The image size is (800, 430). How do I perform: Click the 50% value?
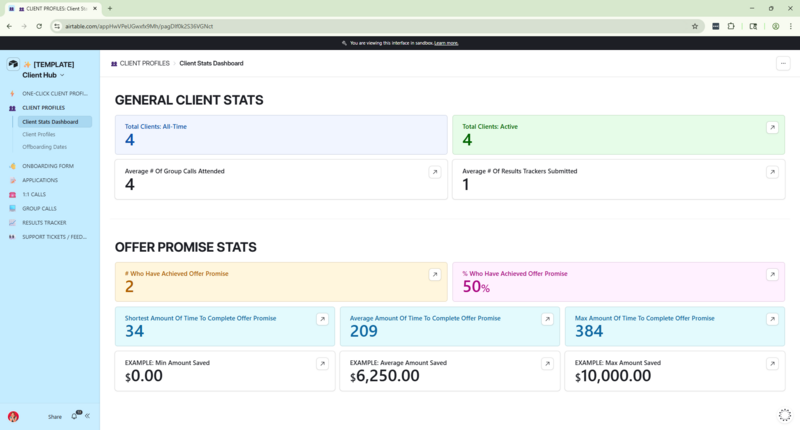(x=476, y=287)
